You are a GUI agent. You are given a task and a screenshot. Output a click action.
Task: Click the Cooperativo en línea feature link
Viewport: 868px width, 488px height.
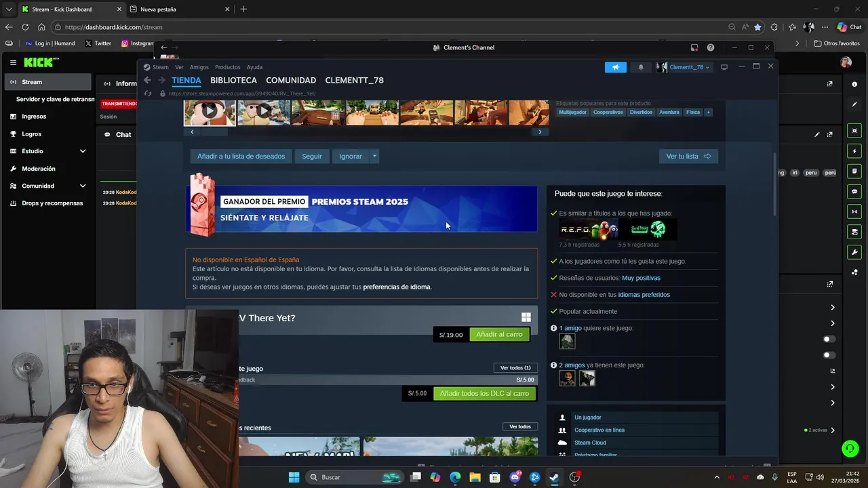599,430
